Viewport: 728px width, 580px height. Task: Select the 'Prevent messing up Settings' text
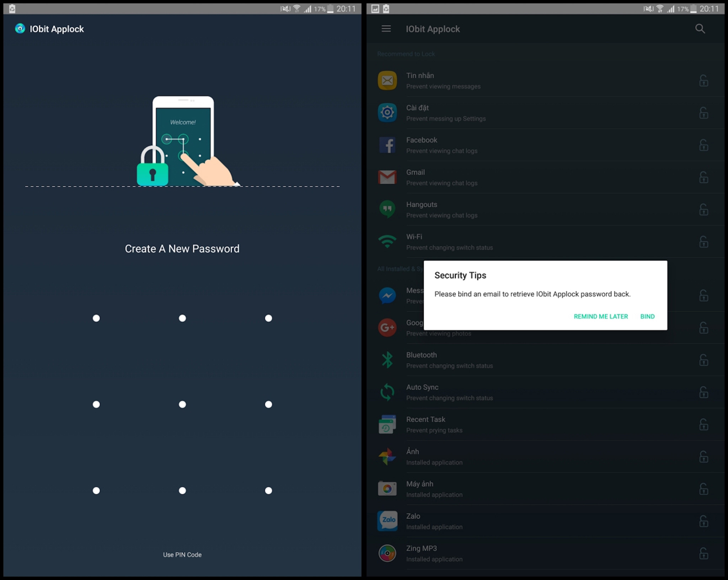(446, 119)
